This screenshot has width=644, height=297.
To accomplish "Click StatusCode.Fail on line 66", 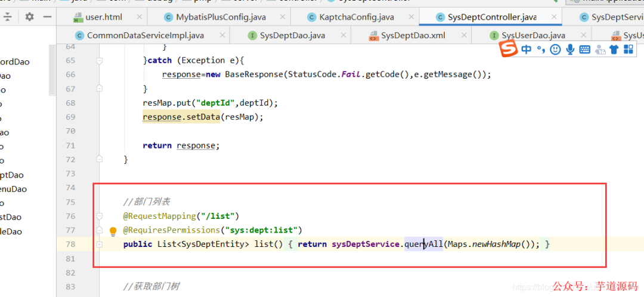I will 324,75.
